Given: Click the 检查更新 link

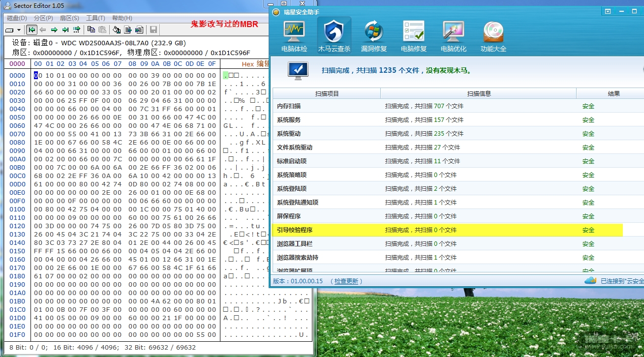Looking at the screenshot, I should (x=346, y=281).
